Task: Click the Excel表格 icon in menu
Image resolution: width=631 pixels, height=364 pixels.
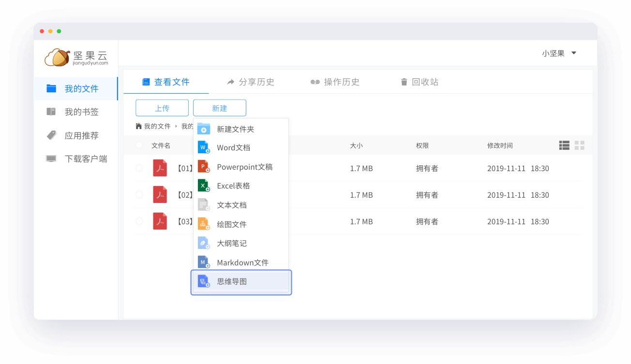Action: (x=204, y=186)
